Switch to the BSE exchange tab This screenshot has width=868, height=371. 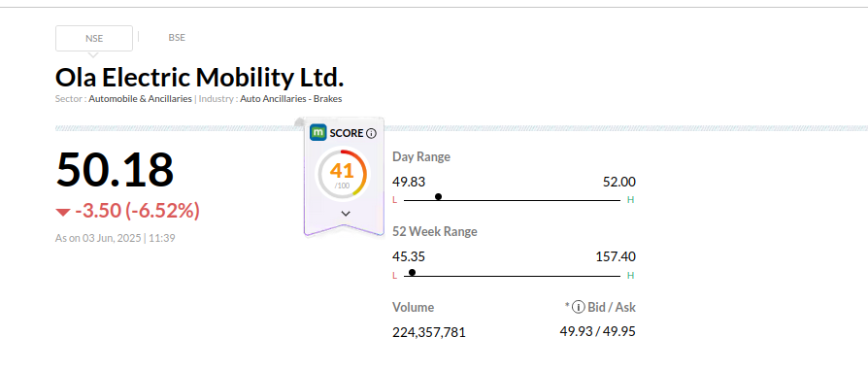[x=177, y=38]
